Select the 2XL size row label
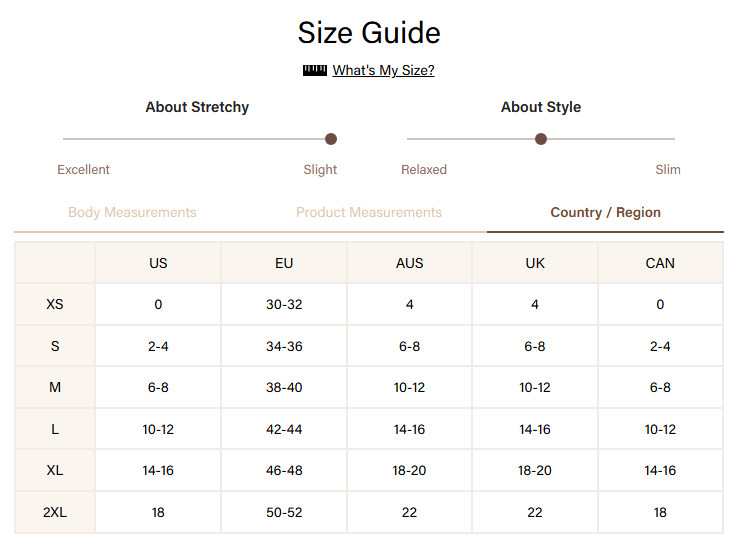 (55, 512)
